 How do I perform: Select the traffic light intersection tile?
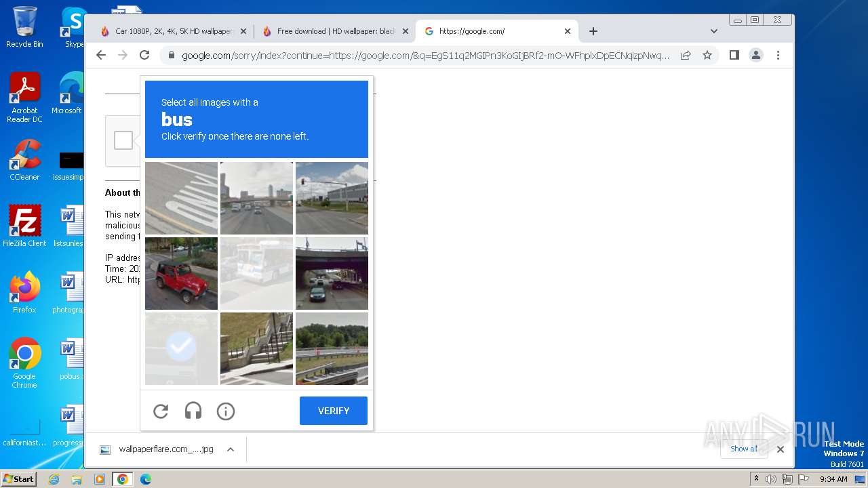tap(332, 198)
